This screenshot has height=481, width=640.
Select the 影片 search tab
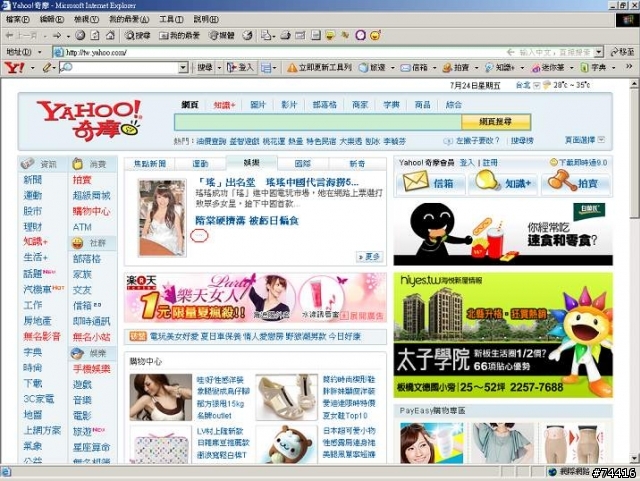[x=289, y=105]
